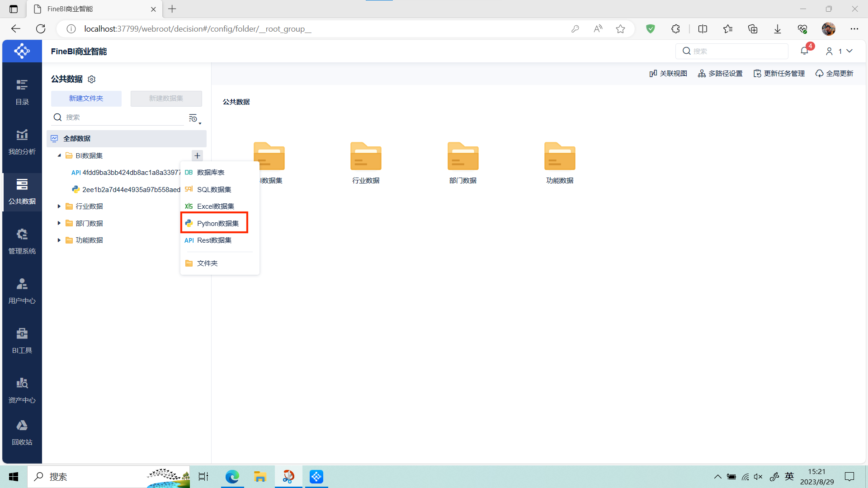Open the user account dropdown
The image size is (868, 488).
tap(840, 51)
